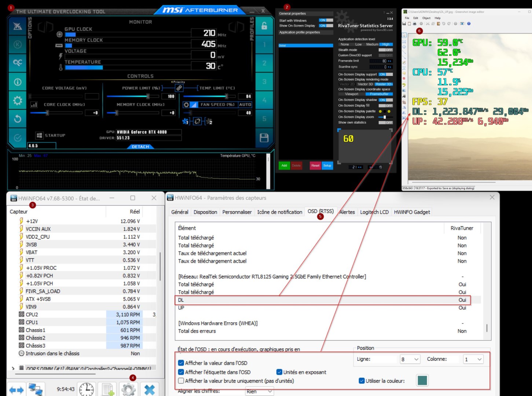Click the MSI dragon logo icon in Afterburner
532x396 pixels.
[17, 26]
